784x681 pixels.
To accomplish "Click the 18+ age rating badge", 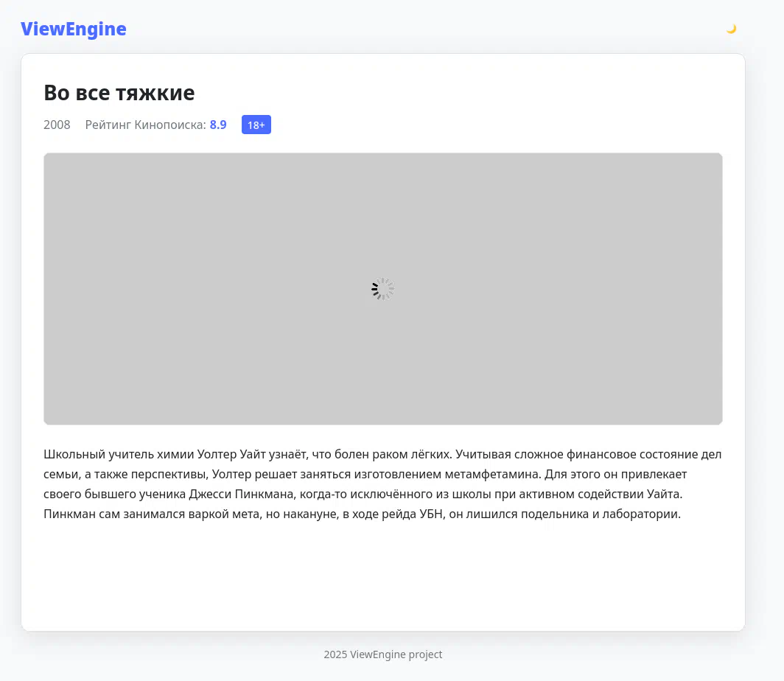I will pyautogui.click(x=256, y=125).
